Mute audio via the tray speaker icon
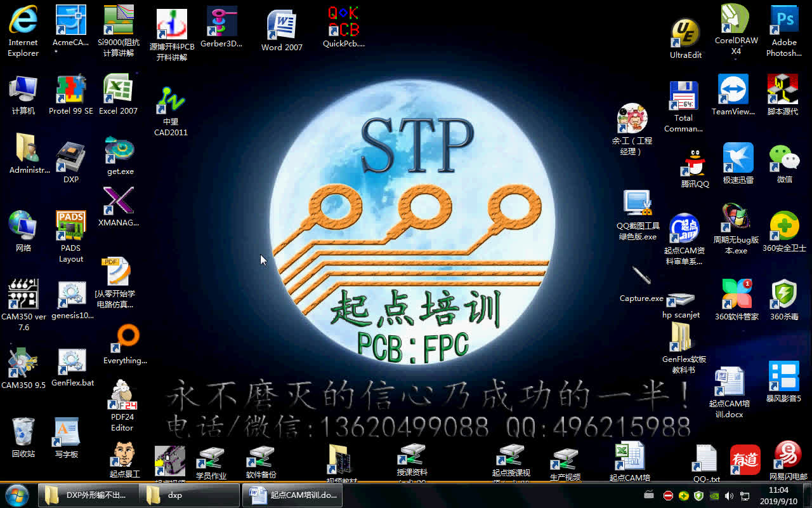 [x=730, y=496]
